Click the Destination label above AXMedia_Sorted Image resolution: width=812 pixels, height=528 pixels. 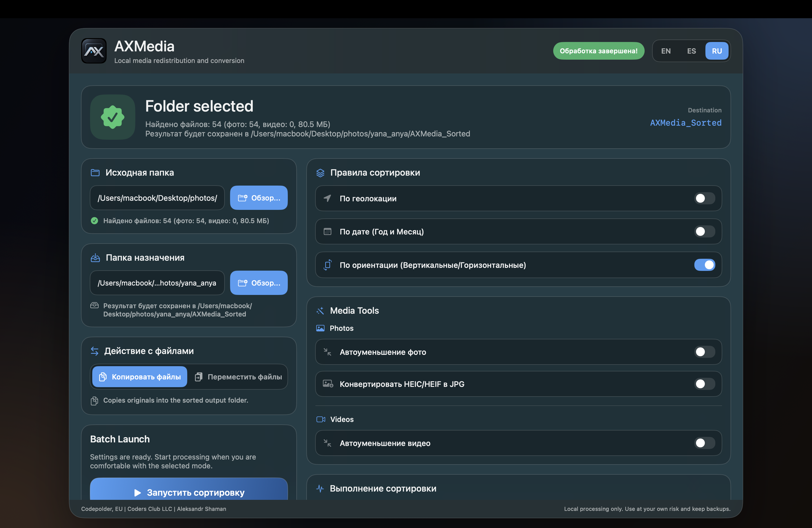click(705, 110)
